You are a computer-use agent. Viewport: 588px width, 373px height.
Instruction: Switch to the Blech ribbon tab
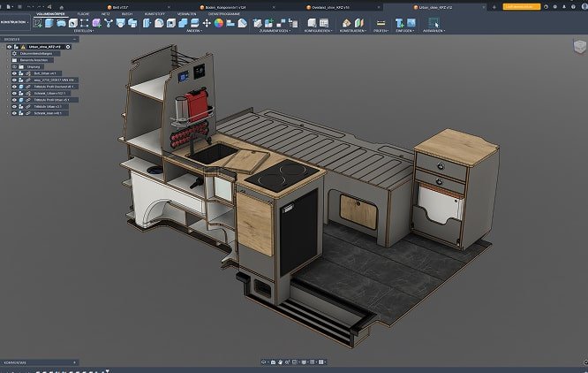click(x=127, y=15)
